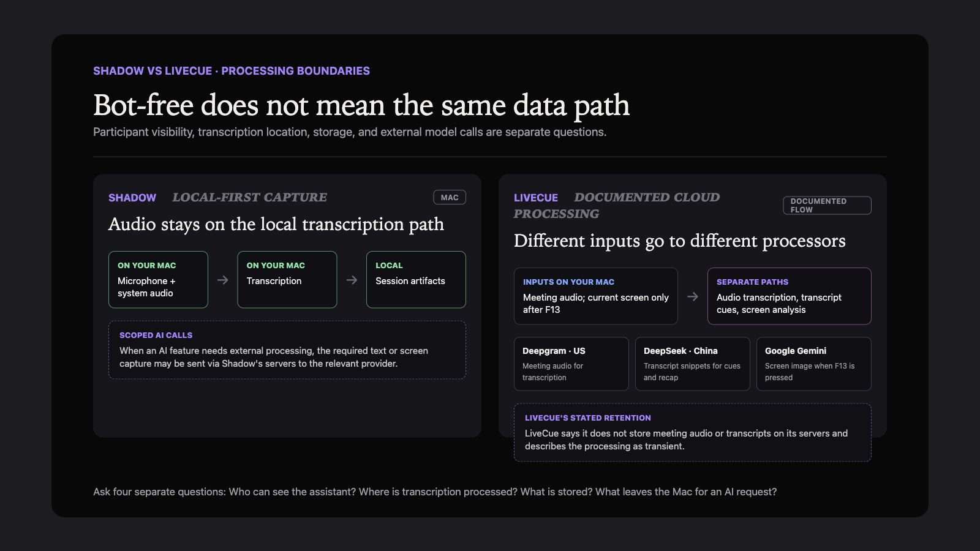Click the 'Deepgram · US' card title
980x551 pixels.
click(554, 351)
